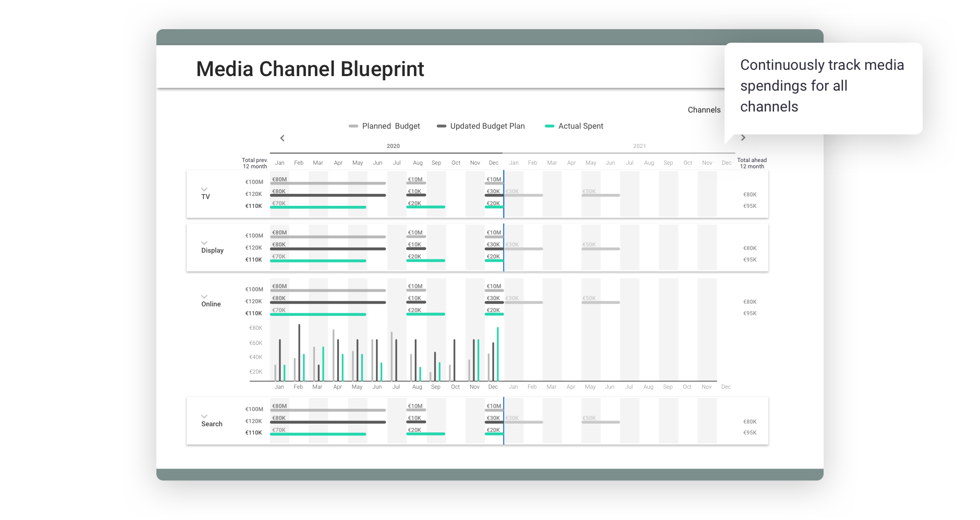Image resolution: width=980 pixels, height=520 pixels.
Task: Click the Media Channel Blueprint title
Action: (310, 69)
